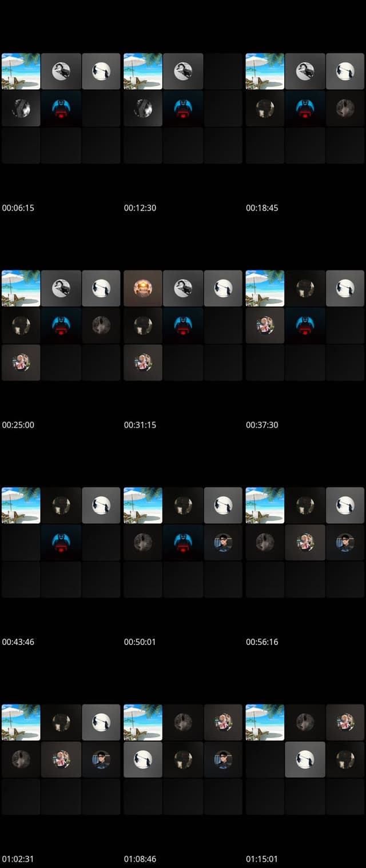Select the bird avatar tile in the 01:15:01 frame
The width and height of the screenshot is (366, 868).
coord(305,759)
